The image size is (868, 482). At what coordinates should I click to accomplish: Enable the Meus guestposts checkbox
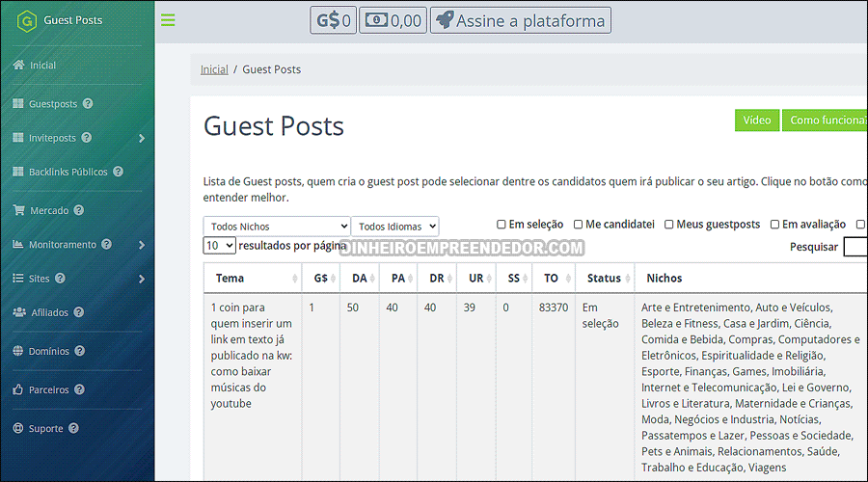pyautogui.click(x=668, y=224)
